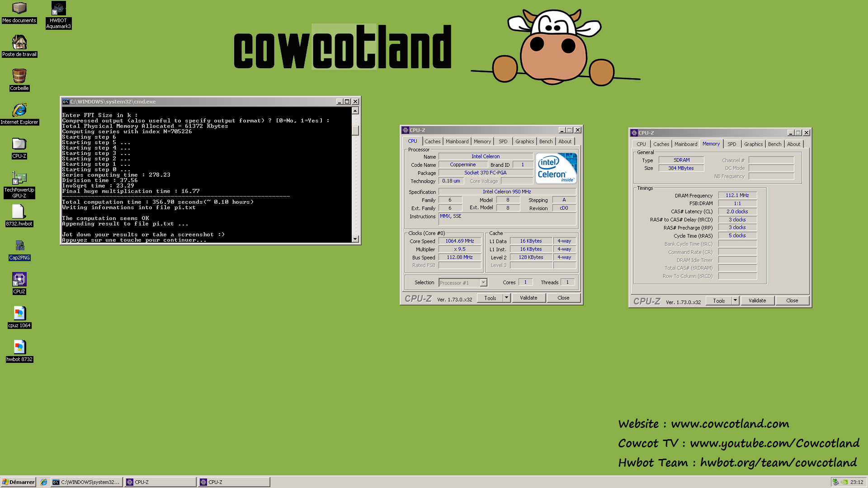Screen dimensions: 868x488
Task: Open Mainboard tab in CPU-Z Memory window
Action: coord(686,144)
